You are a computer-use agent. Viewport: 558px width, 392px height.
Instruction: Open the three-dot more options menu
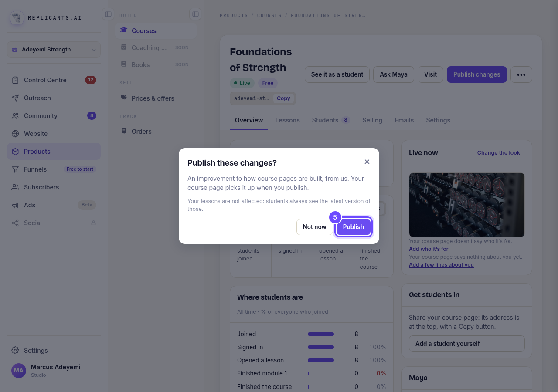pos(521,74)
